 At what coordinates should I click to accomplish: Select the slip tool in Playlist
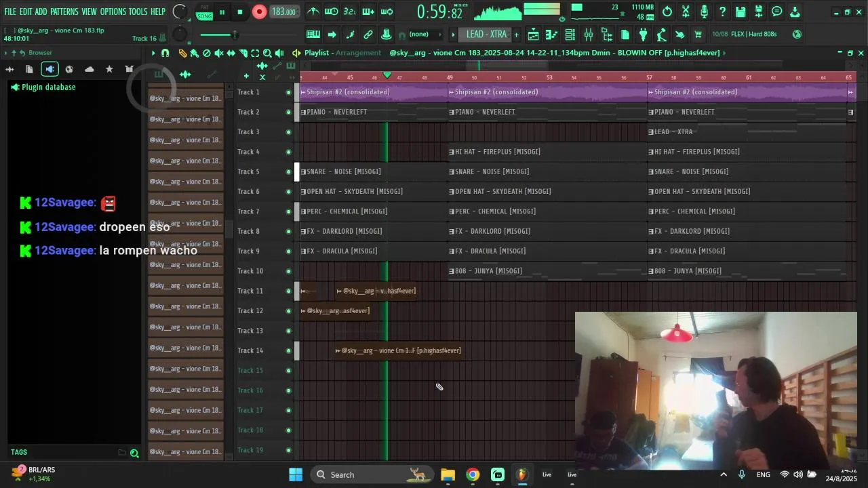231,53
